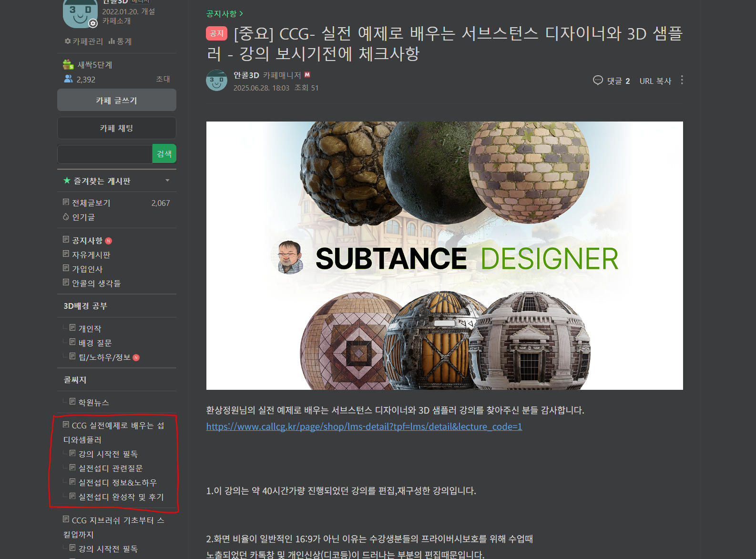Click the profile settings gear badge

[x=93, y=23]
